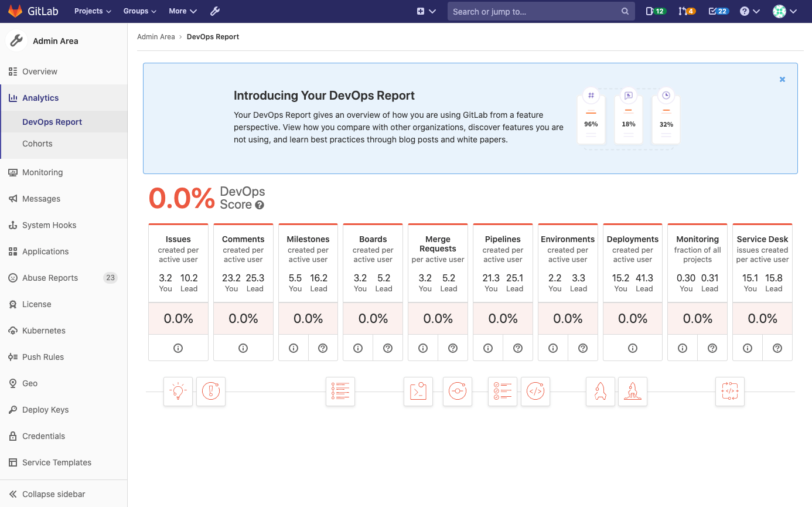Collapse the sidebar
Image resolution: width=812 pixels, height=507 pixels.
click(53, 494)
